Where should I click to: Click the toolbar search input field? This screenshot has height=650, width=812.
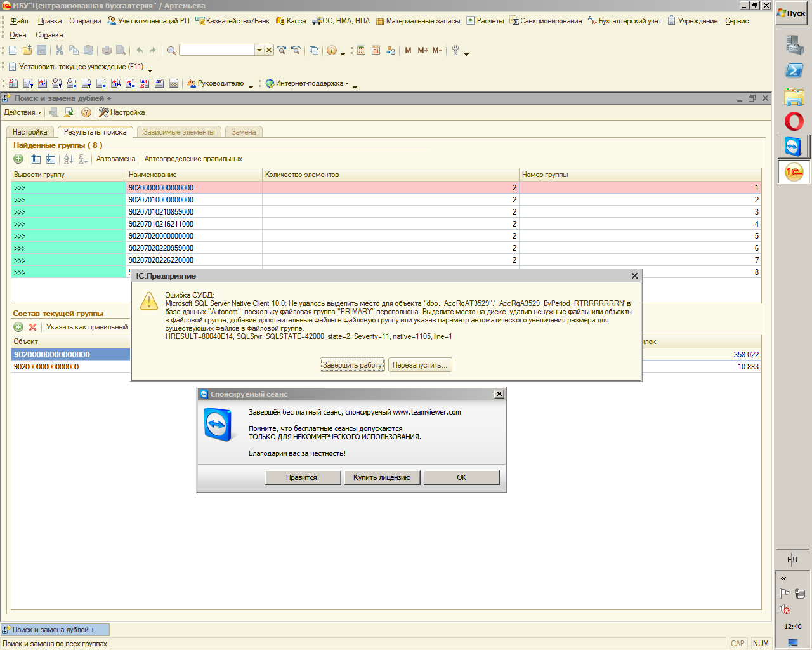point(217,50)
